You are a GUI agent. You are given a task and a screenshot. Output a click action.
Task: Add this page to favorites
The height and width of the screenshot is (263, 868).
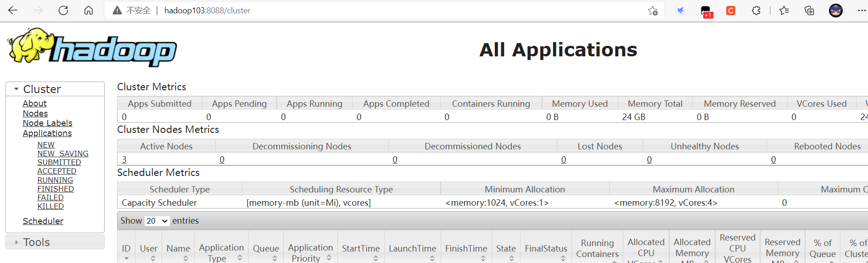tap(653, 11)
